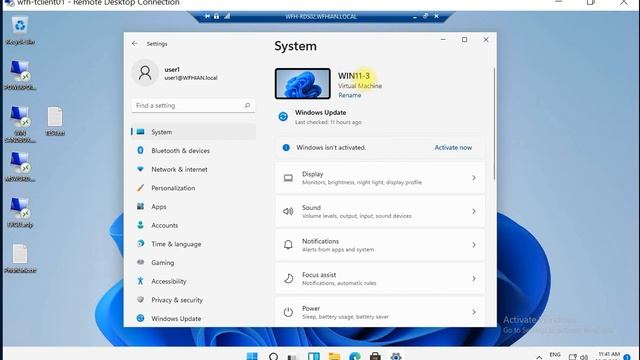The image size is (640, 360).
Task: Select Windows Update in the sidebar
Action: tap(193, 318)
